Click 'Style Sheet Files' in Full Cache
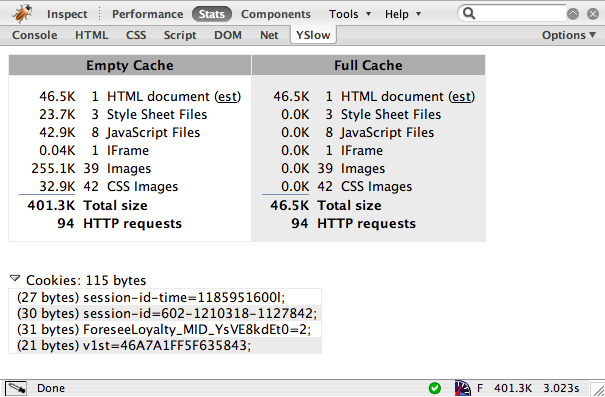This screenshot has height=397, width=605. 391,115
